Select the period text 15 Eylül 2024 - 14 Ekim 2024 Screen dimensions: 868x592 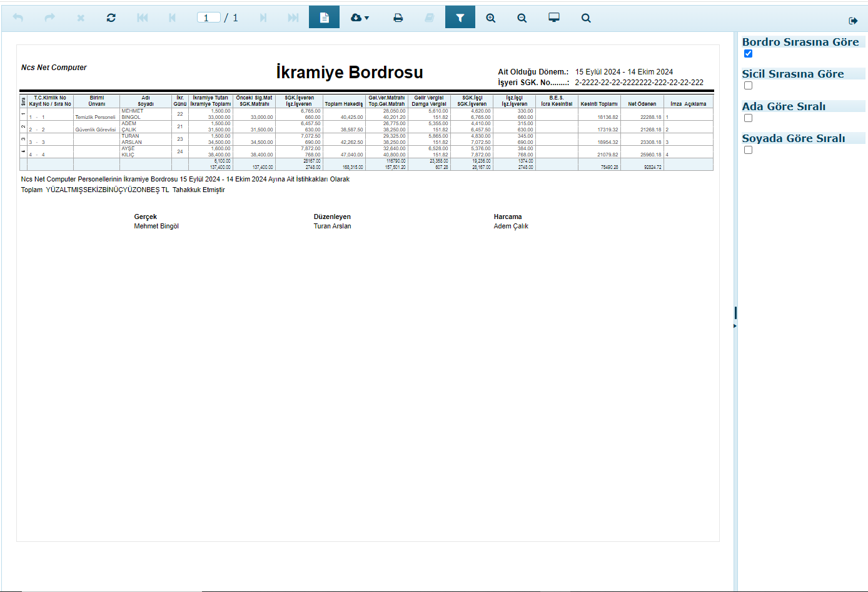coord(624,72)
